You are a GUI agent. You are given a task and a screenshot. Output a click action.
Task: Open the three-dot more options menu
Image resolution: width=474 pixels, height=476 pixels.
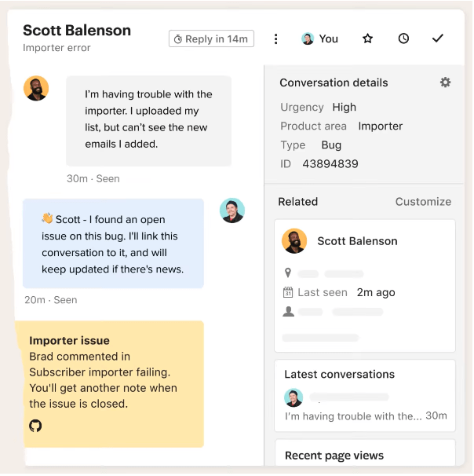tap(275, 38)
